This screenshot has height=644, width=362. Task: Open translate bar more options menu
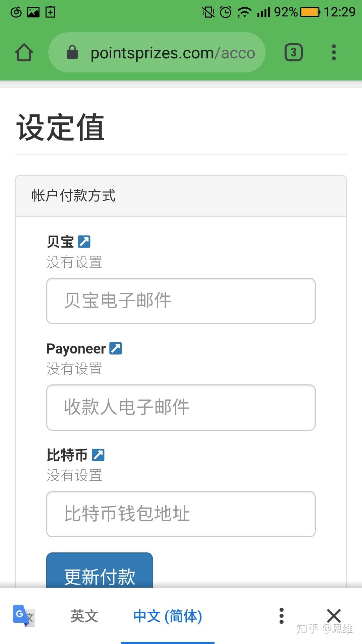[282, 616]
